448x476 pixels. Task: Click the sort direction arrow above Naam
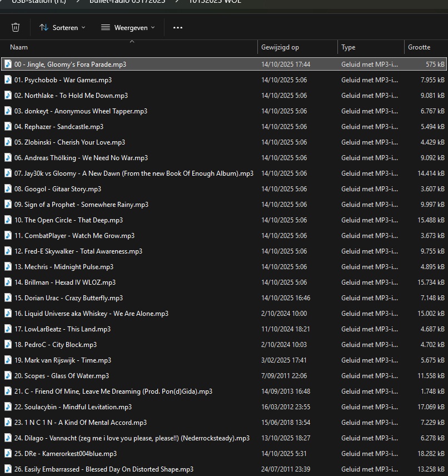pyautogui.click(x=132, y=41)
